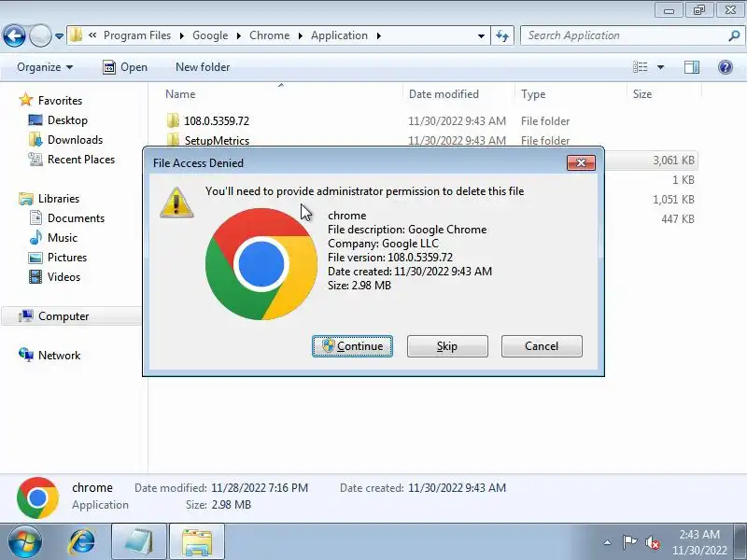Open Downloads in Favorites
The height and width of the screenshot is (560, 747).
click(75, 139)
